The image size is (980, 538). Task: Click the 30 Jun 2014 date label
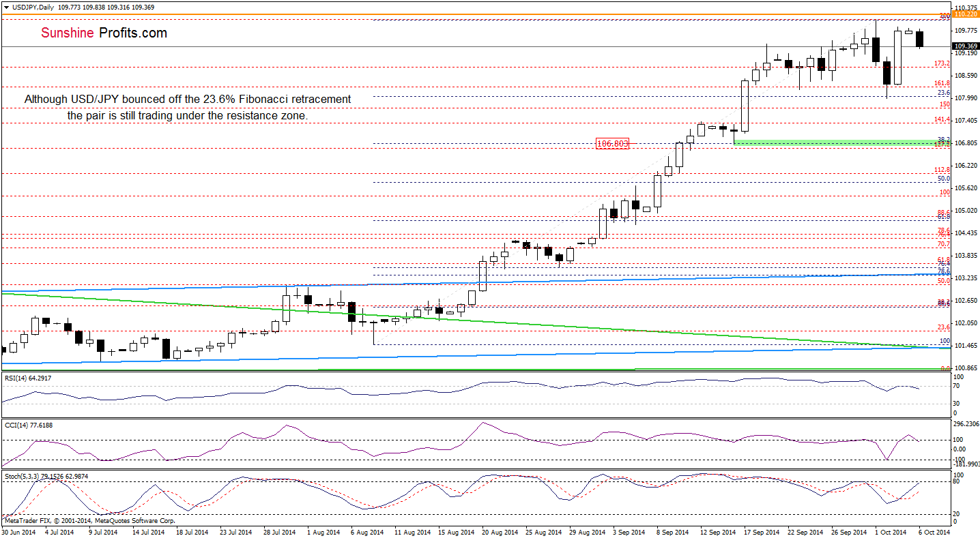(x=19, y=531)
